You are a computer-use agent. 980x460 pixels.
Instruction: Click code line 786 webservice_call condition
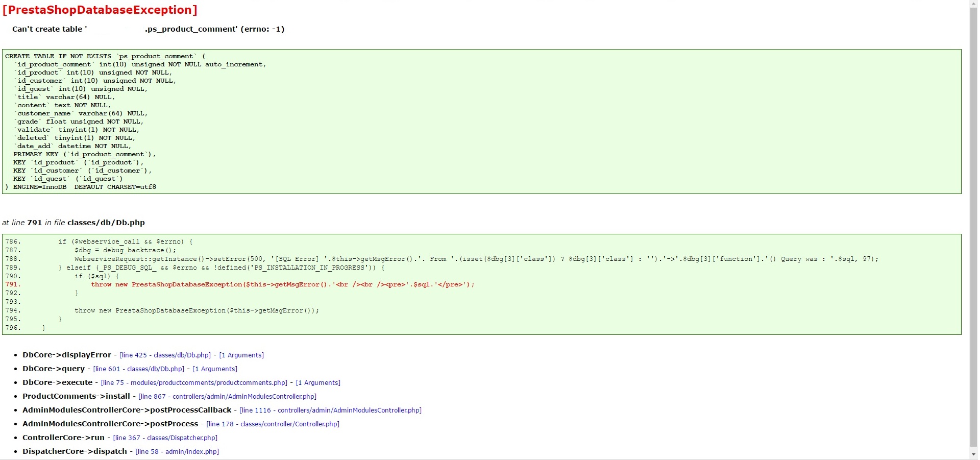(126, 241)
